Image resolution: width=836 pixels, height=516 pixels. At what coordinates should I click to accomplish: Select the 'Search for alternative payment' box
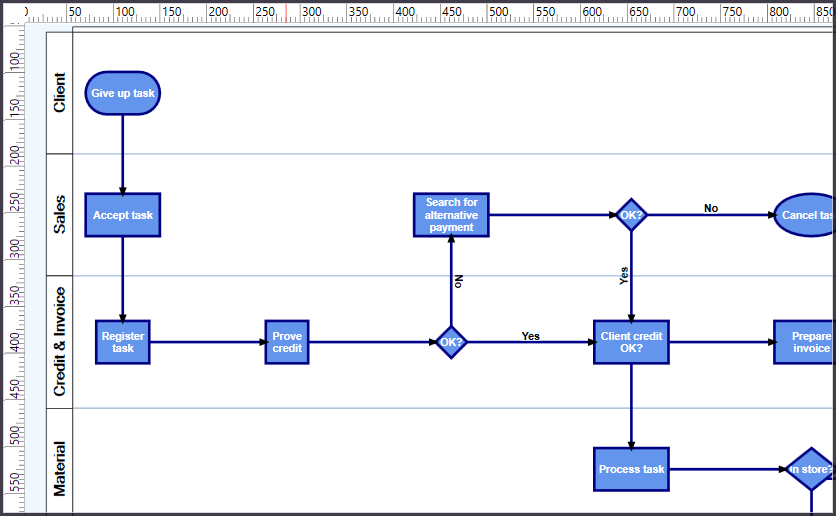point(451,215)
